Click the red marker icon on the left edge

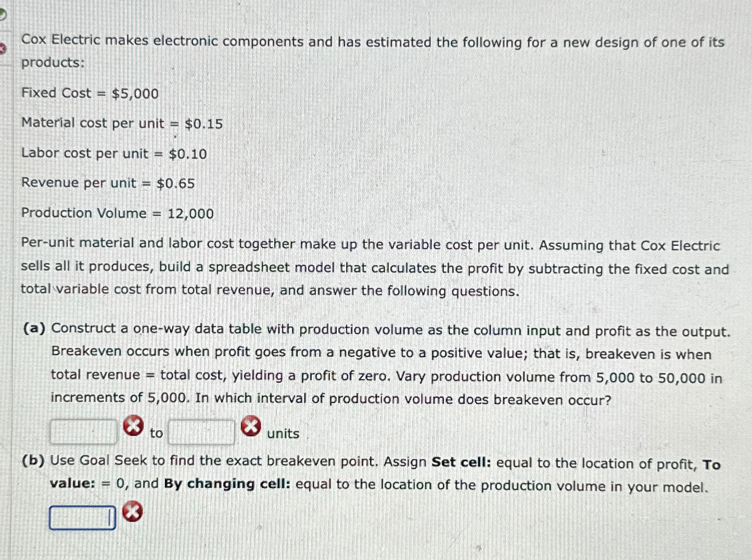coord(3,47)
